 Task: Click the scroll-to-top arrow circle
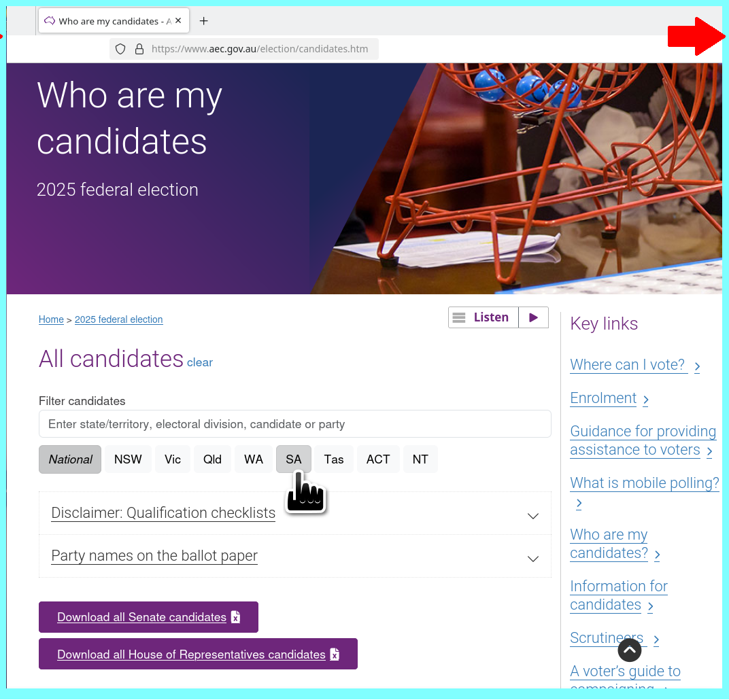coord(630,650)
